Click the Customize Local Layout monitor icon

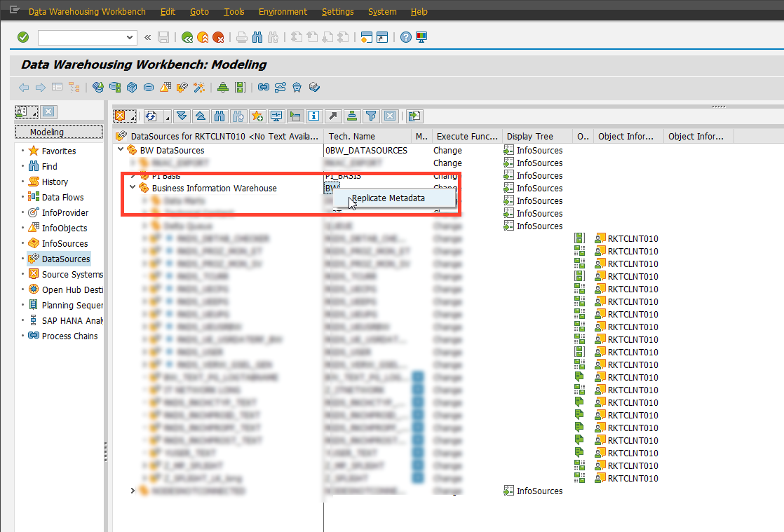tap(421, 37)
